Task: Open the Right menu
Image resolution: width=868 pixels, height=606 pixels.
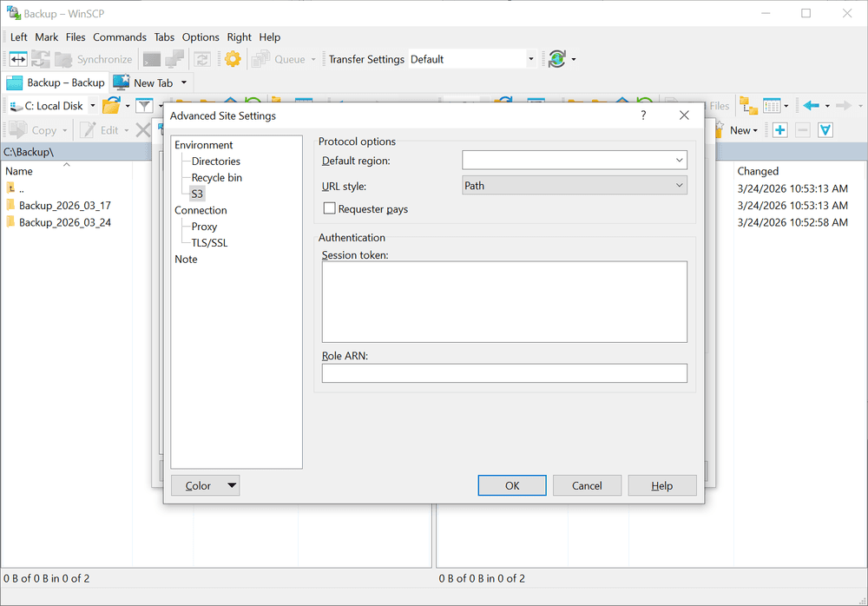Action: click(240, 37)
